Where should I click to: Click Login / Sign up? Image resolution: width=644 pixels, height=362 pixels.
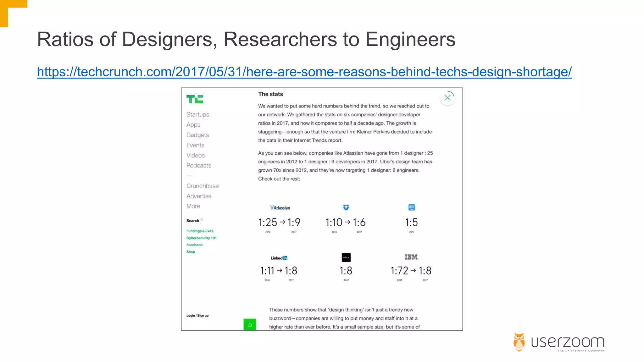[x=197, y=315]
